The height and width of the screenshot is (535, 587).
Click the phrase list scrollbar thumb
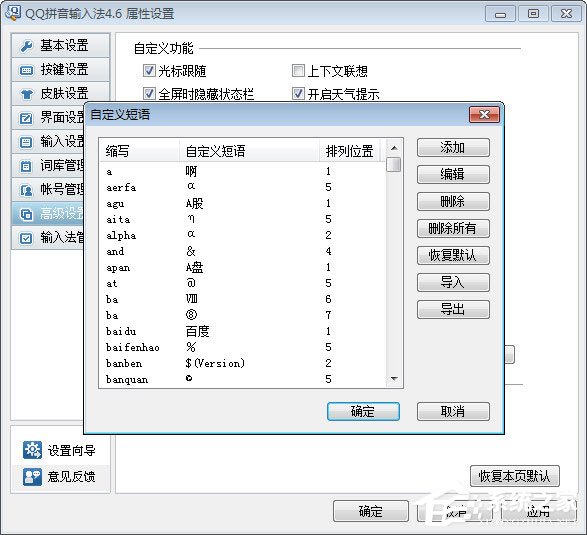click(394, 164)
